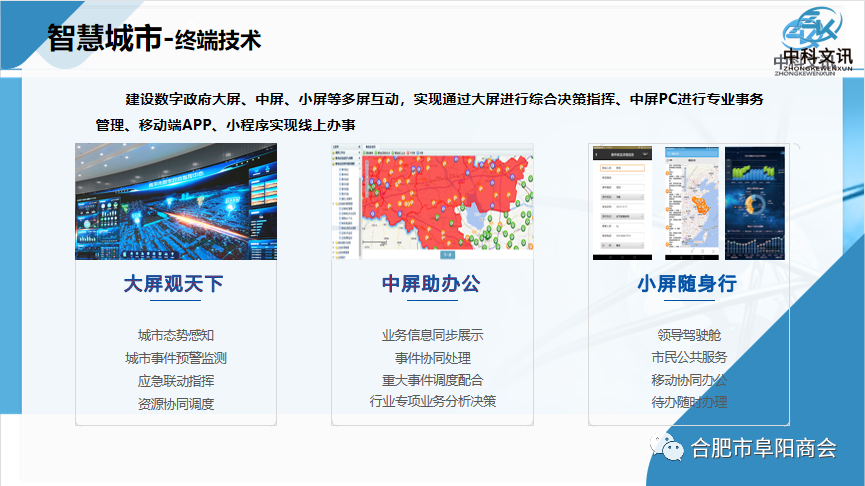Click the 移动协同办公 line

689,380
